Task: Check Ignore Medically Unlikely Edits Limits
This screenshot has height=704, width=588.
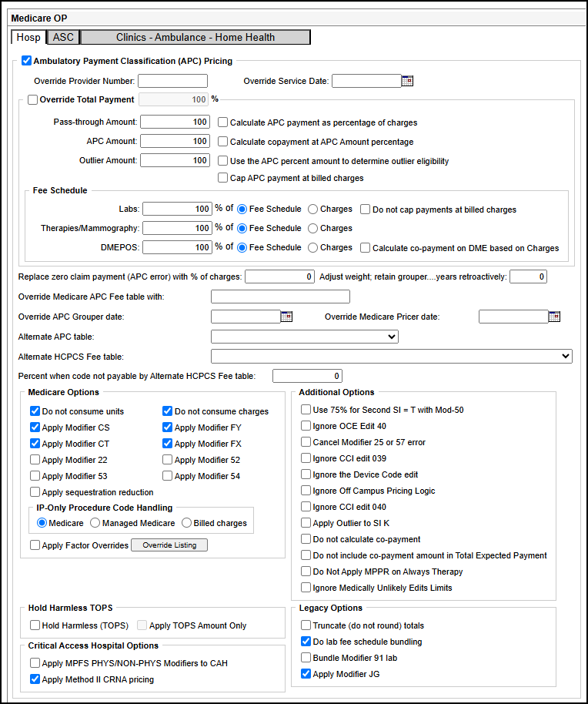Action: (x=306, y=587)
